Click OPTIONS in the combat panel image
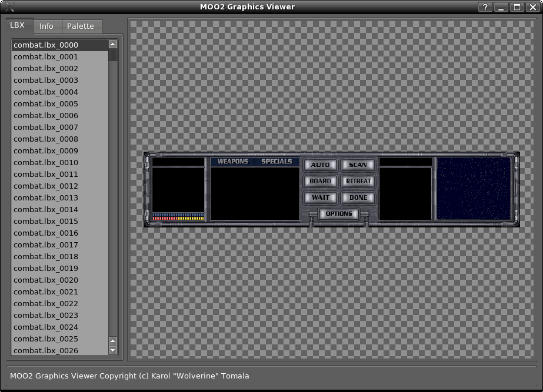This screenshot has height=392, width=543. point(339,214)
